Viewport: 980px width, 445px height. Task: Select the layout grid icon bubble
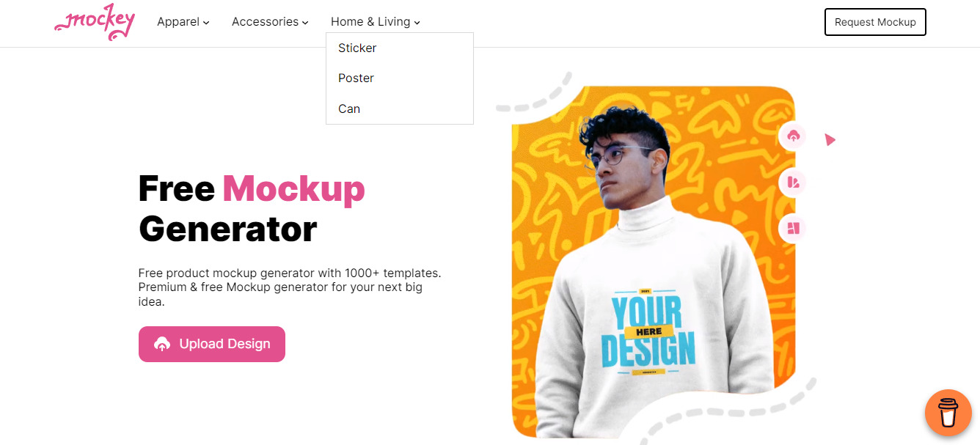[x=793, y=228]
